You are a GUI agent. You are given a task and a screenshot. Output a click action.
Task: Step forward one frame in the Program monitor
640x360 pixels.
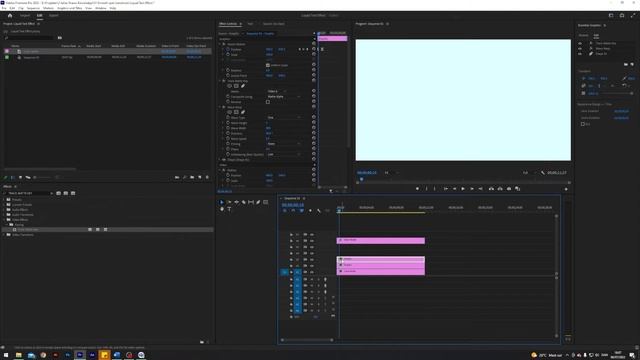(472, 189)
